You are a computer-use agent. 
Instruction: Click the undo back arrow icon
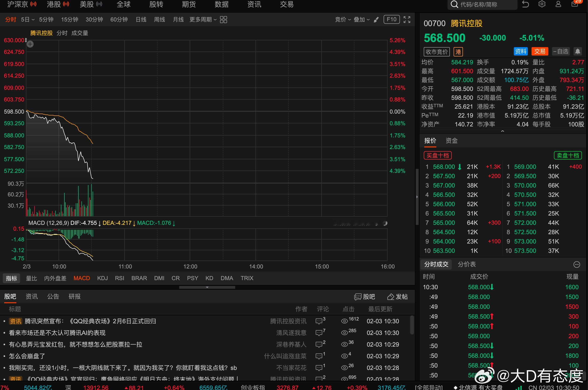(x=525, y=4)
